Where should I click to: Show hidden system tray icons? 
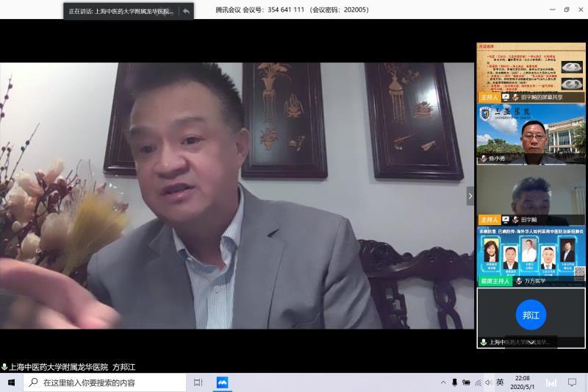point(443,382)
